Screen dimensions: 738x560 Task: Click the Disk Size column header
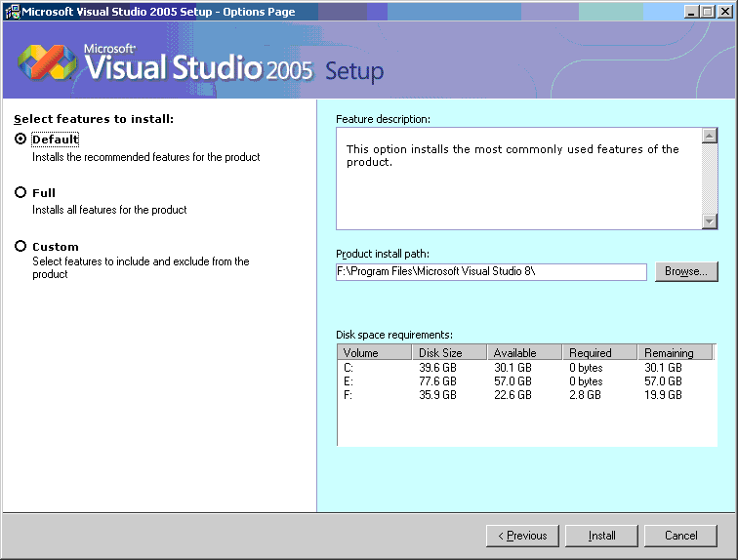coord(449,352)
